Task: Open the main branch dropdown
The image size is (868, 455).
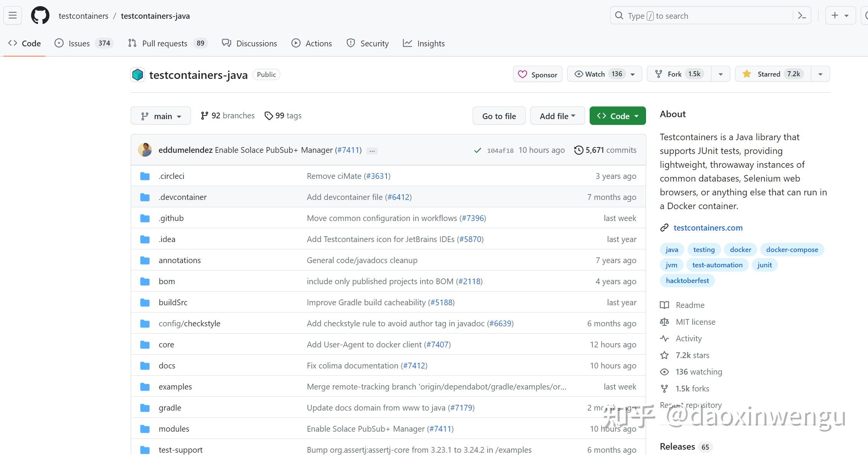Action: [x=161, y=116]
